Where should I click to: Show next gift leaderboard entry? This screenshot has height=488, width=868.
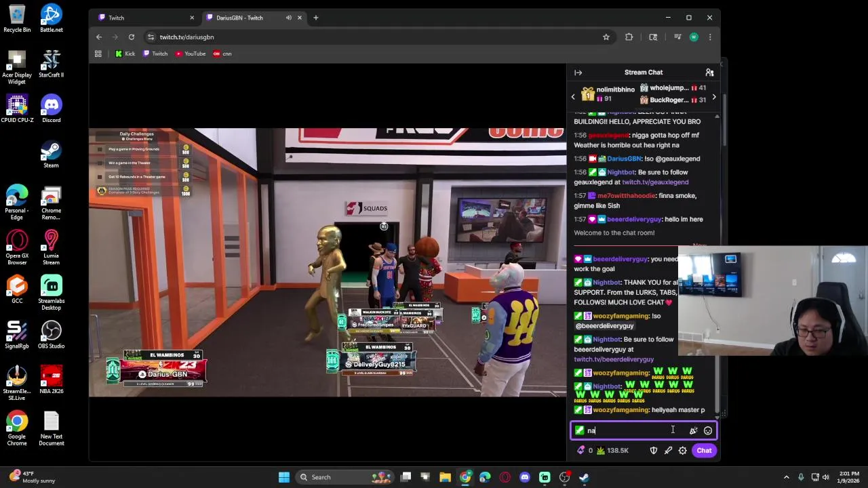pos(713,97)
